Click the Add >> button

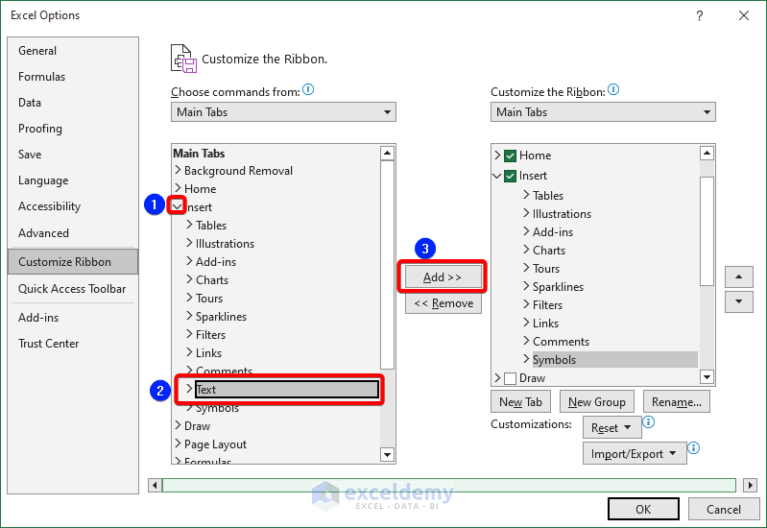(442, 277)
